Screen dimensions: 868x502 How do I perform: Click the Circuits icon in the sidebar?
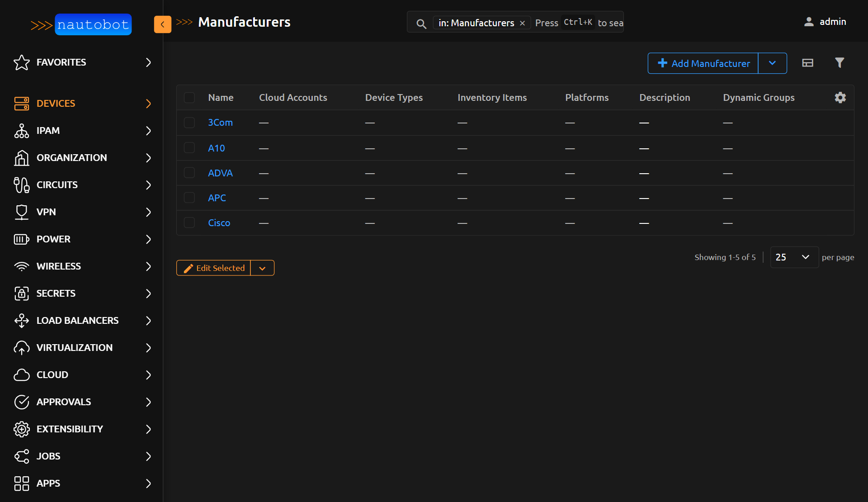[x=21, y=185]
